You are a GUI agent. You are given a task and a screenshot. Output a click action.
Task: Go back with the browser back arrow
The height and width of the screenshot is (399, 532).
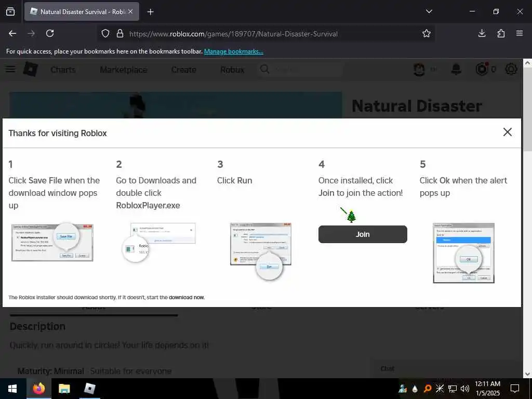(x=12, y=33)
